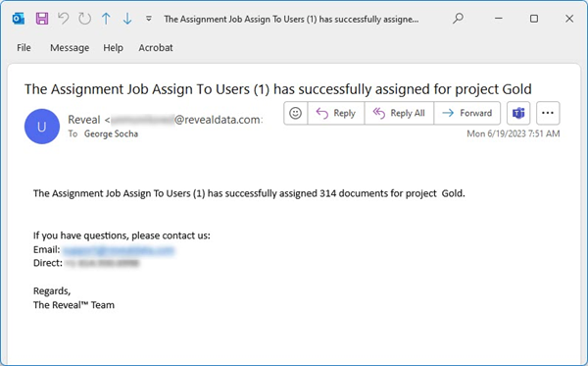Click the signature 'The Reveal™ Team'
This screenshot has height=366, width=588.
coord(73,305)
